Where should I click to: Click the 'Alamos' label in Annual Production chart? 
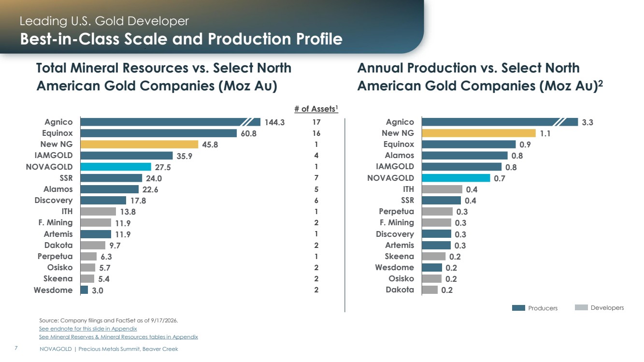click(x=400, y=155)
